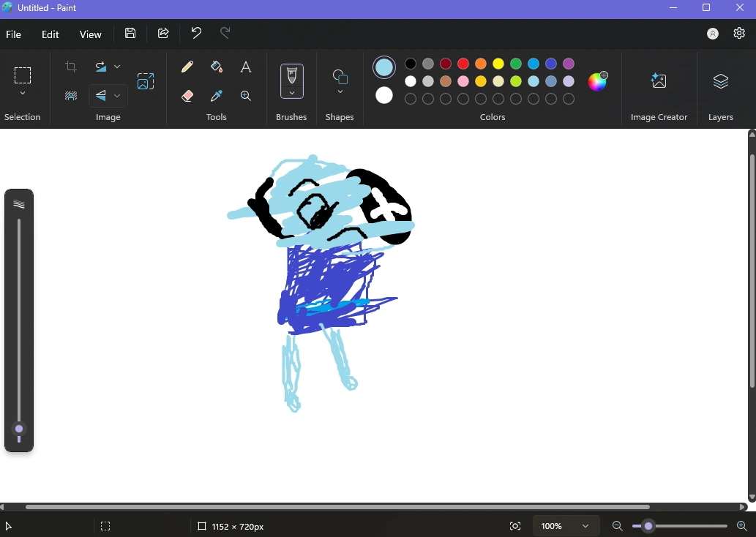The height and width of the screenshot is (537, 756).
Task: Click the Undo button
Action: (x=195, y=33)
